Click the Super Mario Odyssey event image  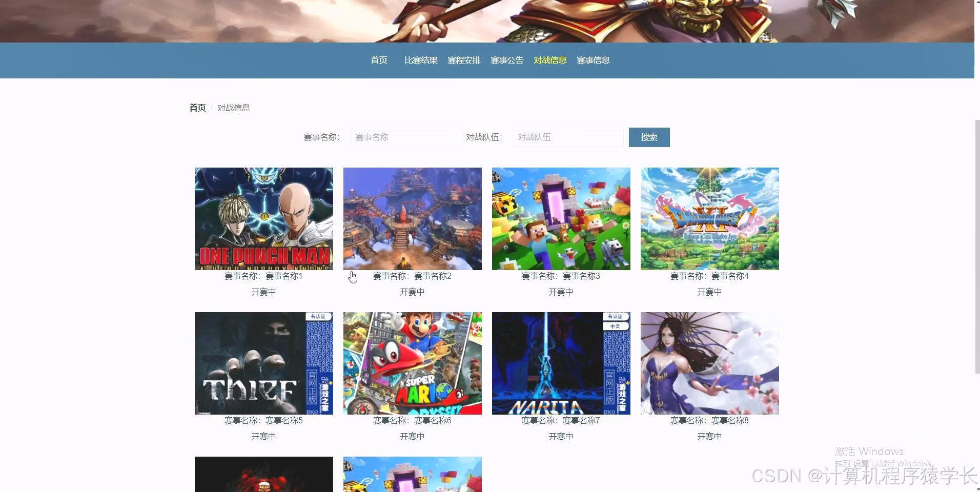[x=412, y=363]
